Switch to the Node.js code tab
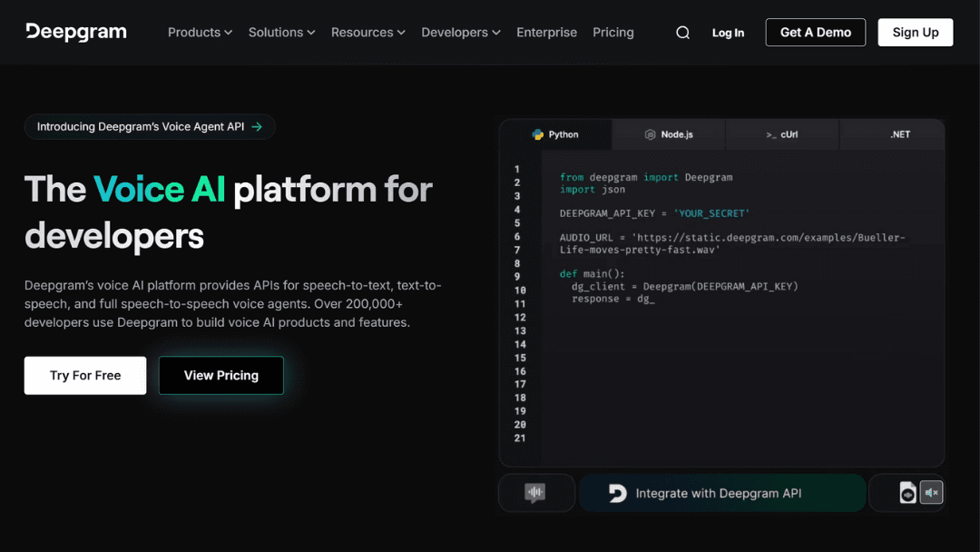This screenshot has height=552, width=980. tap(669, 134)
